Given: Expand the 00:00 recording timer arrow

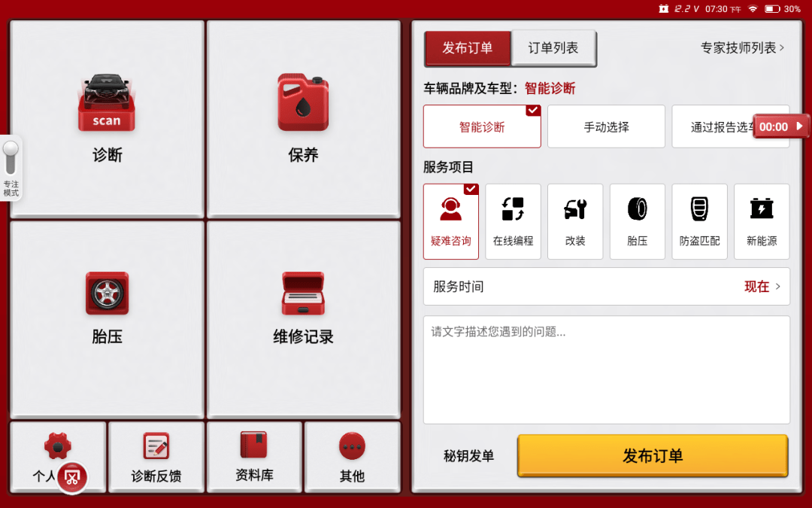Looking at the screenshot, I should click(x=799, y=126).
